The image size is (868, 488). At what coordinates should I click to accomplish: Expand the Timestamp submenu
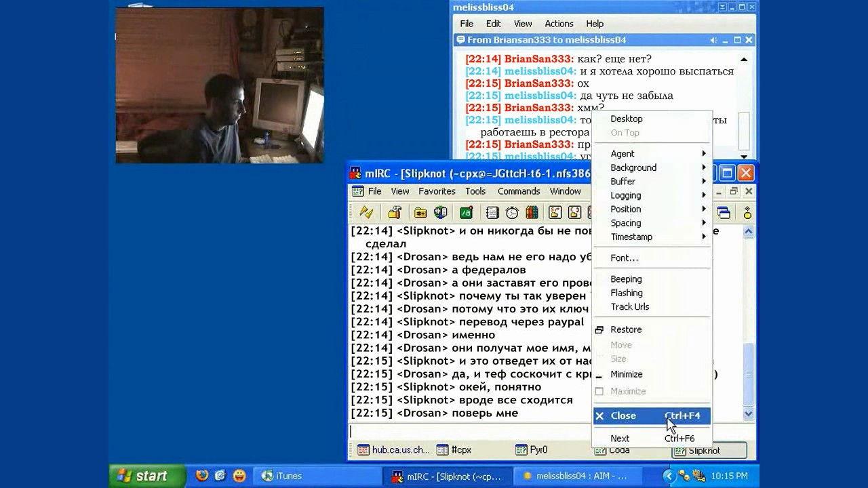(x=631, y=237)
